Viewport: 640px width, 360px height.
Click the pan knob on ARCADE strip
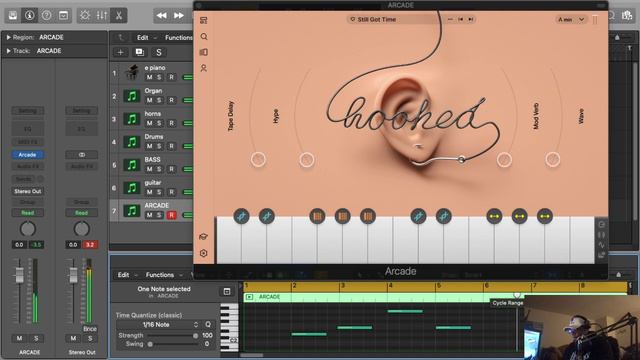tap(28, 229)
